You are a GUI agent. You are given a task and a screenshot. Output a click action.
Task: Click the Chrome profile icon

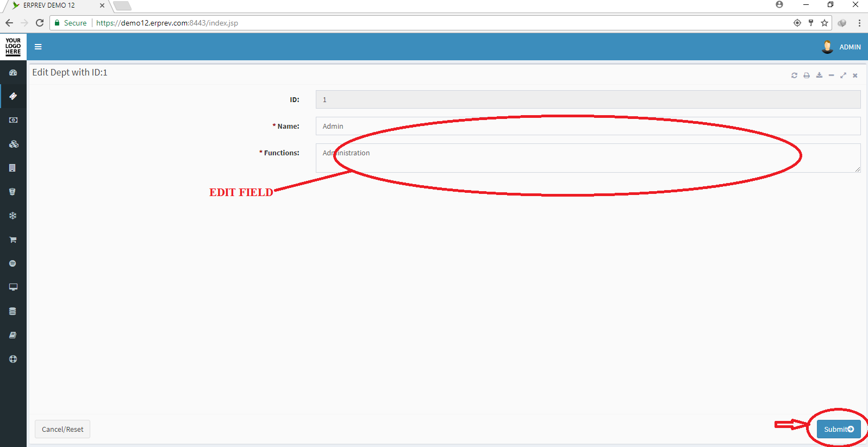coord(779,4)
